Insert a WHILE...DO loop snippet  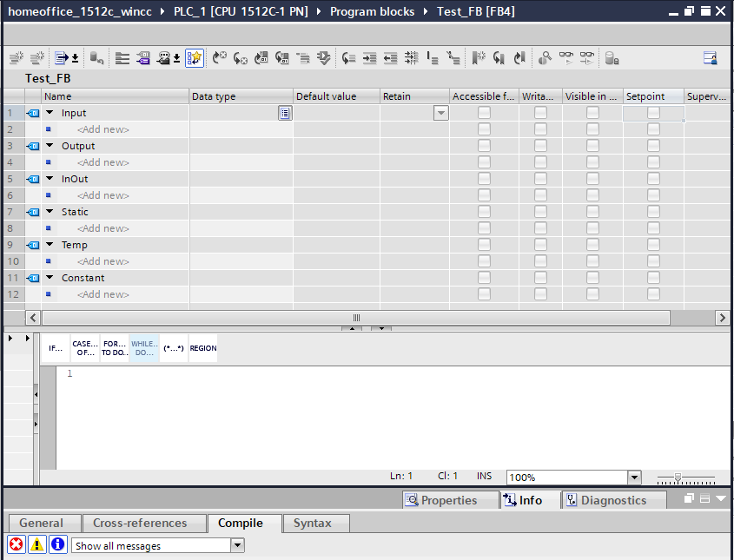click(x=143, y=347)
